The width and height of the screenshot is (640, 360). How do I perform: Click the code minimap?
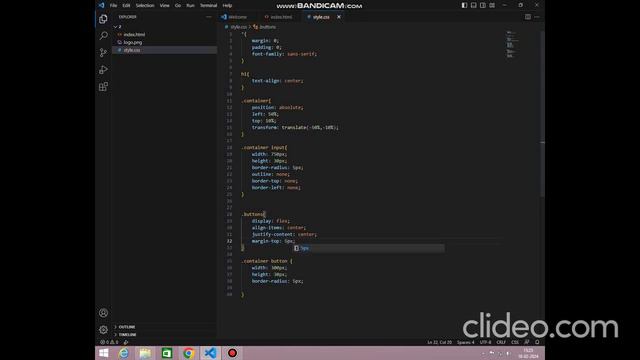[511, 44]
